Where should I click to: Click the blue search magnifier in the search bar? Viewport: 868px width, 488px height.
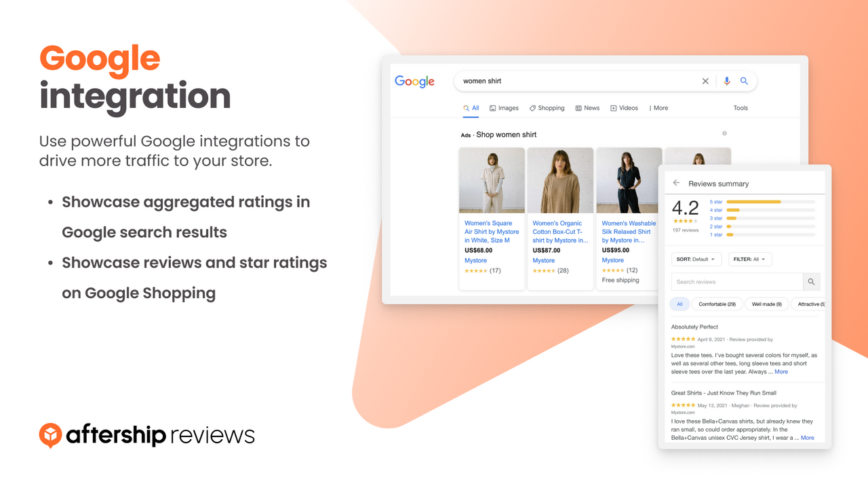[x=744, y=81]
